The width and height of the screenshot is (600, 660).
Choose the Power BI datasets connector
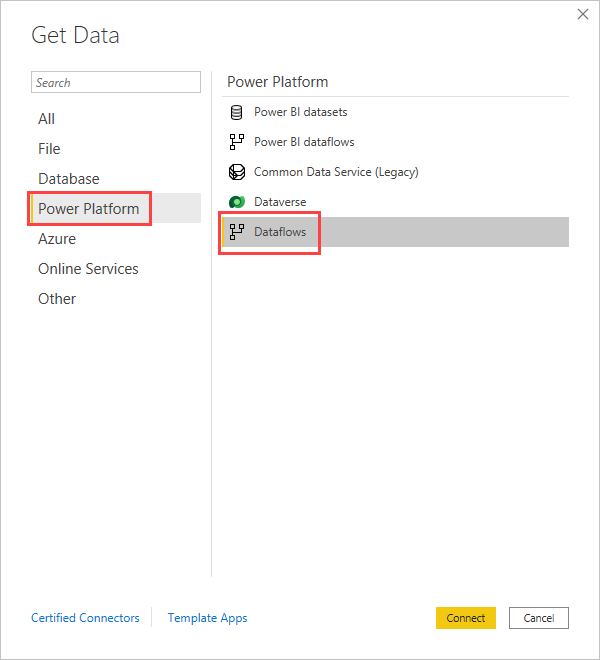395,112
